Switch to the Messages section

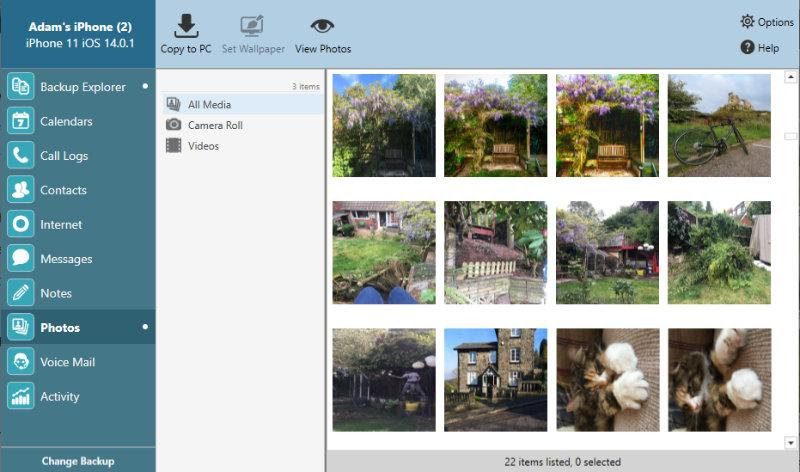[66, 259]
